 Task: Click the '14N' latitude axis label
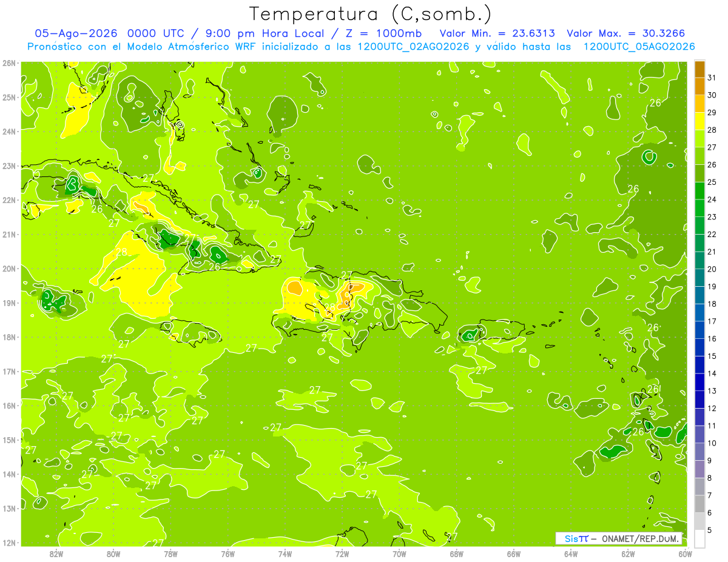tap(9, 474)
